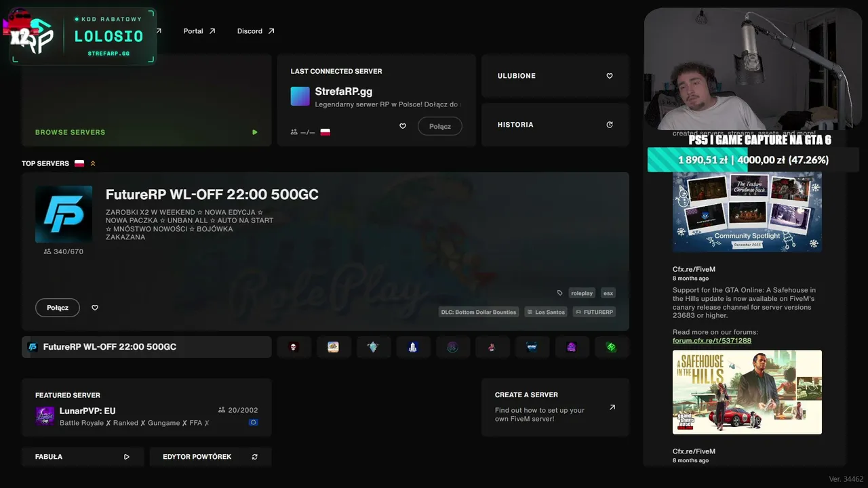Open the Safehouse in the Hills image
This screenshot has height=488, width=868.
click(x=747, y=392)
